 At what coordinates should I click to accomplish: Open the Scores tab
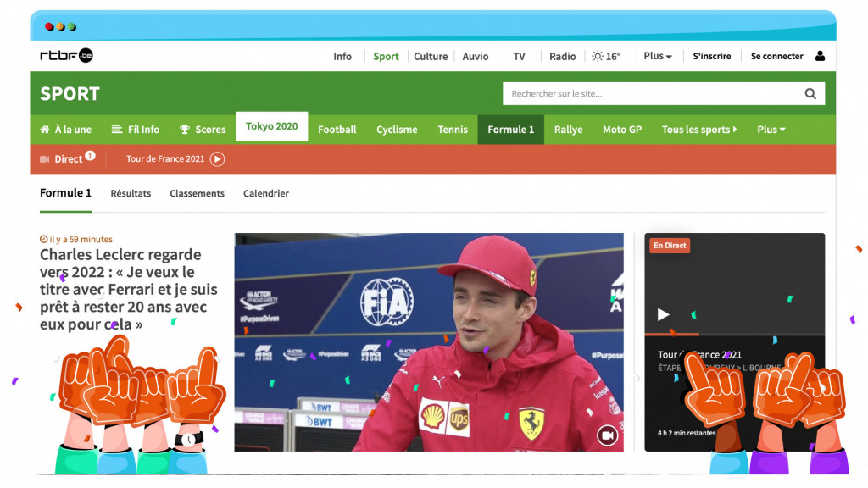pos(203,130)
